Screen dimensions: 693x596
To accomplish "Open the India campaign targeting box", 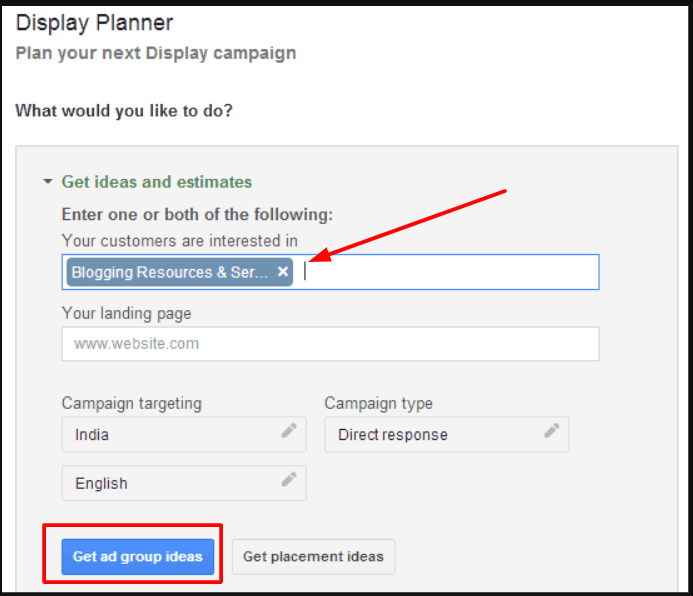I will point(184,434).
